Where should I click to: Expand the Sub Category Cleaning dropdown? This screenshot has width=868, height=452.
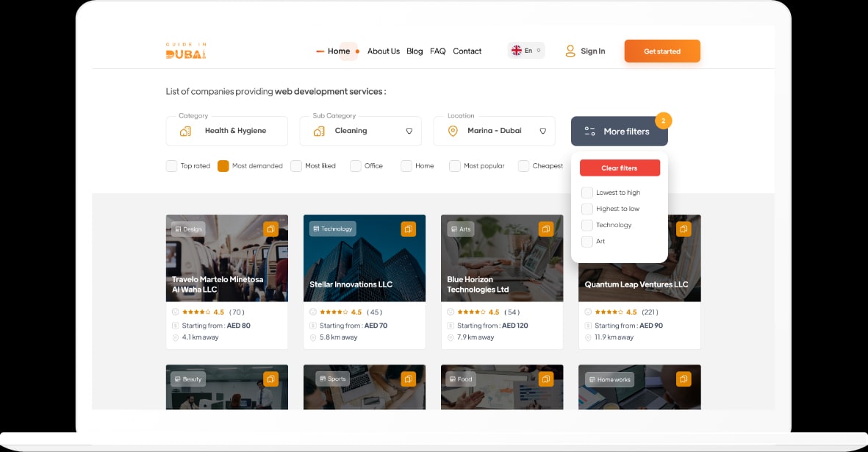pyautogui.click(x=360, y=131)
